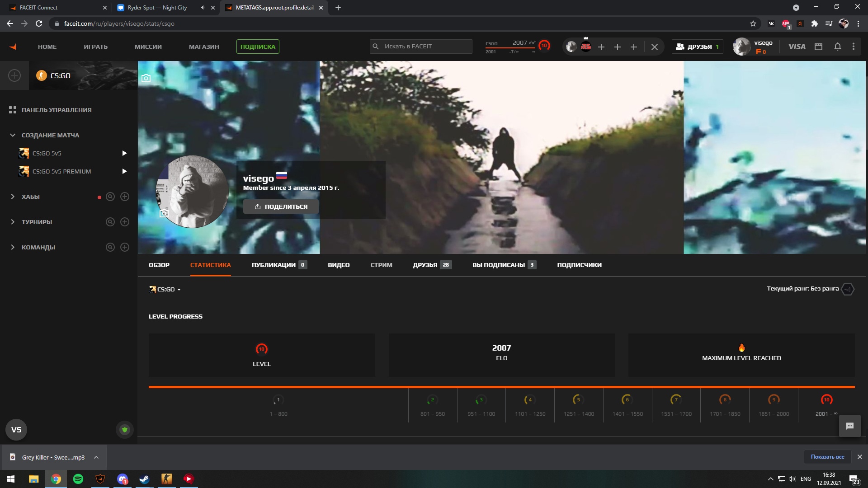
Task: Click the avatar camera icon
Action: click(164, 213)
